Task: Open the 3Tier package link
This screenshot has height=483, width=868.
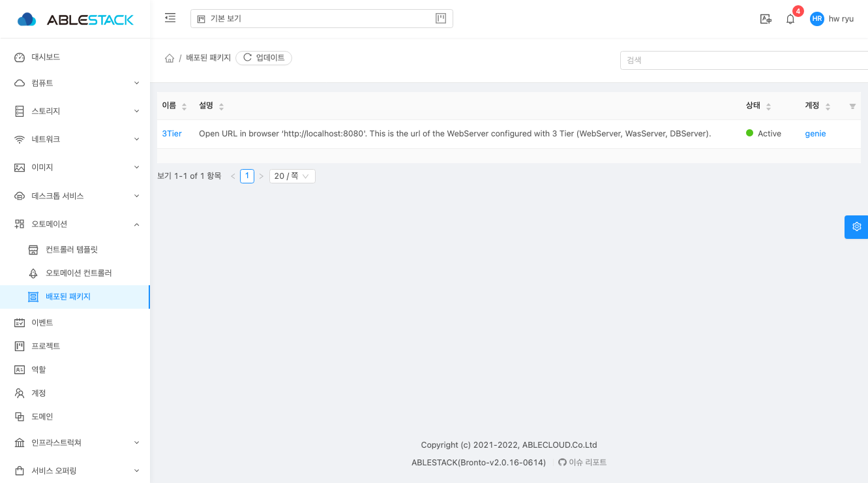Action: coord(172,134)
